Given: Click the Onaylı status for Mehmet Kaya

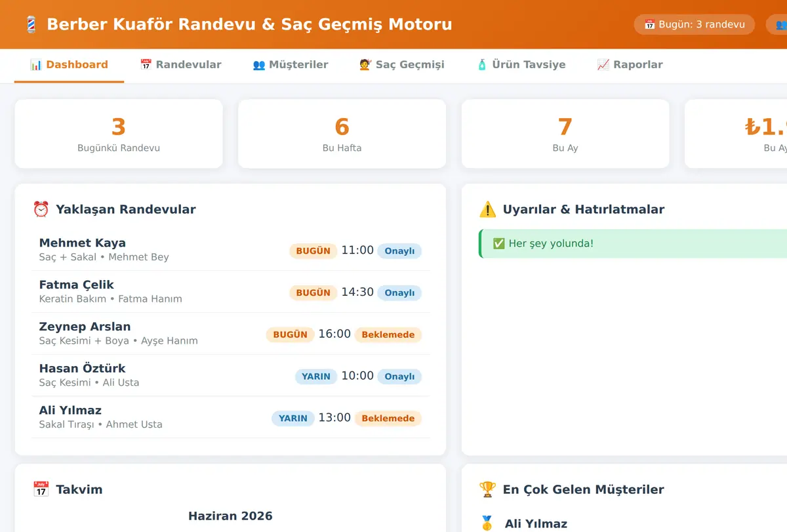Looking at the screenshot, I should click(399, 251).
